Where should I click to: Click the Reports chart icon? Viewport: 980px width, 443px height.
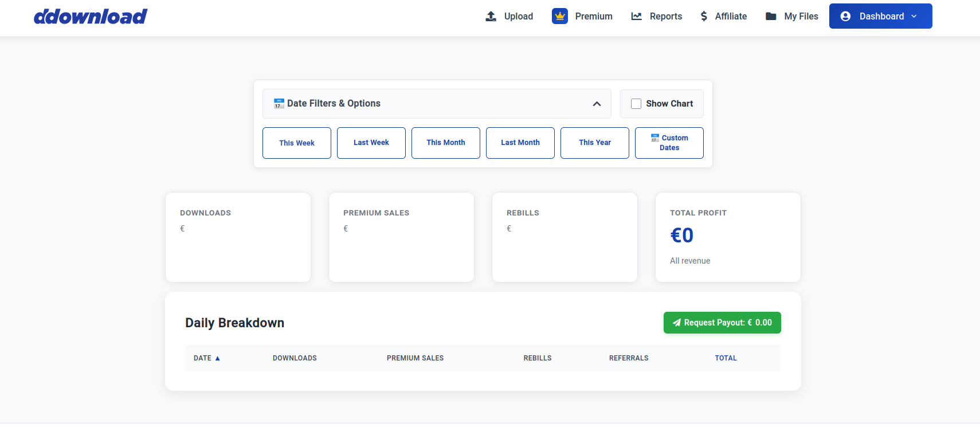(636, 17)
